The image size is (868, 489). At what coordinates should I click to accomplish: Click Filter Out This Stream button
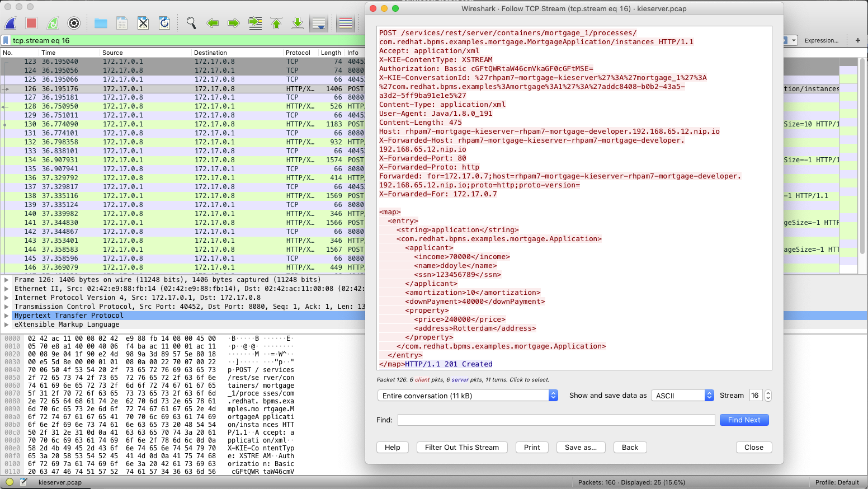click(461, 448)
